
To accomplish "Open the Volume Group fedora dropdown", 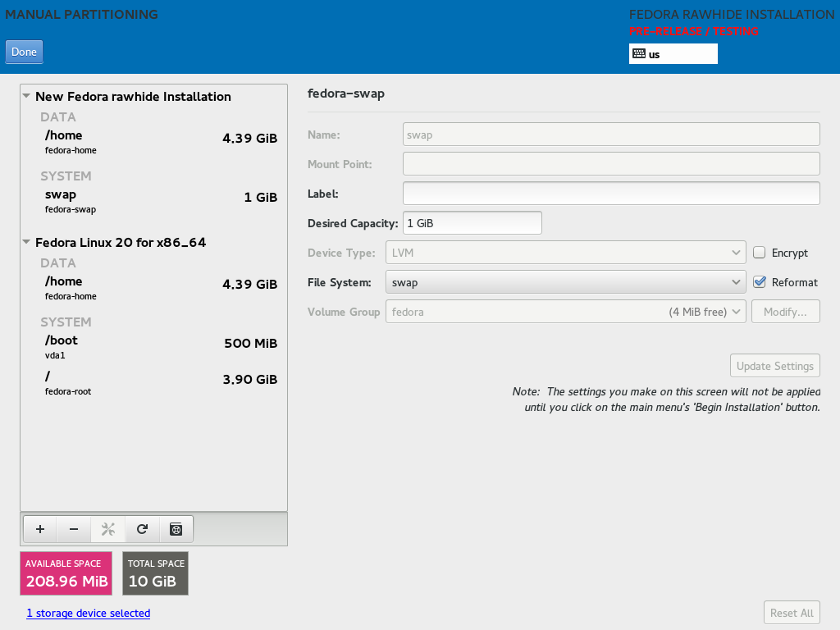I will (x=566, y=311).
